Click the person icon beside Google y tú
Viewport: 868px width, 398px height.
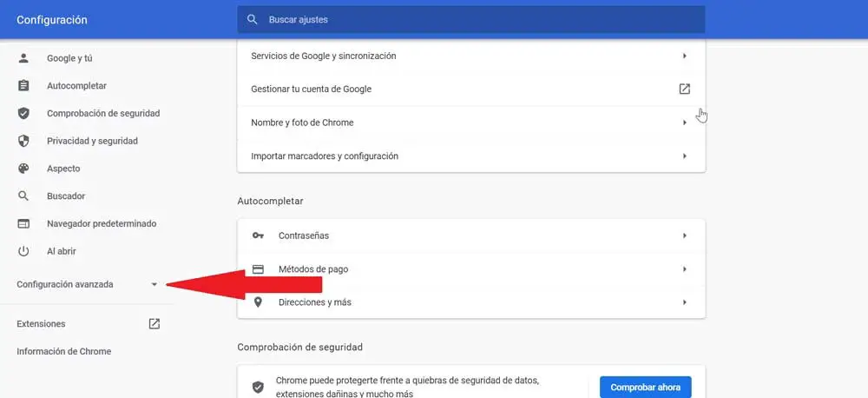click(23, 58)
